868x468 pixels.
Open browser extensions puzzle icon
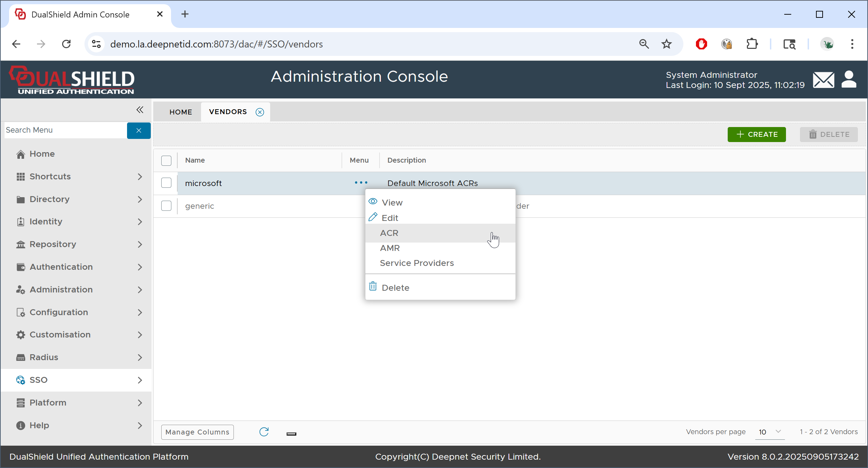tap(752, 44)
